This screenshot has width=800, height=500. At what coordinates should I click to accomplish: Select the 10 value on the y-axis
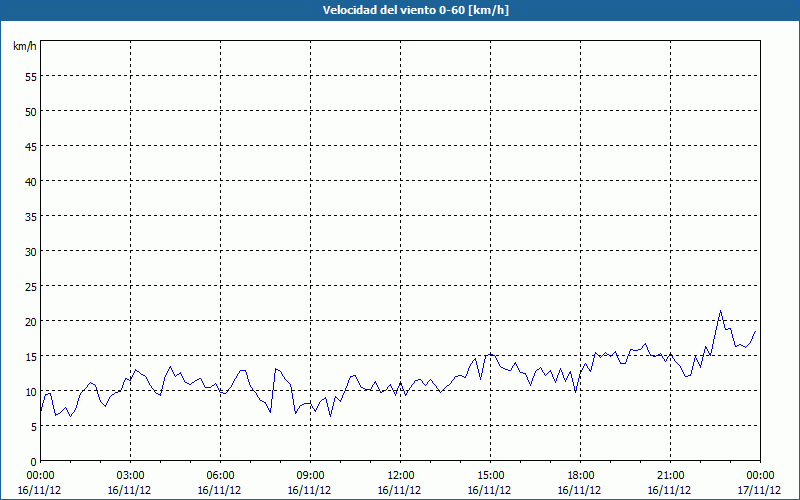[31, 392]
